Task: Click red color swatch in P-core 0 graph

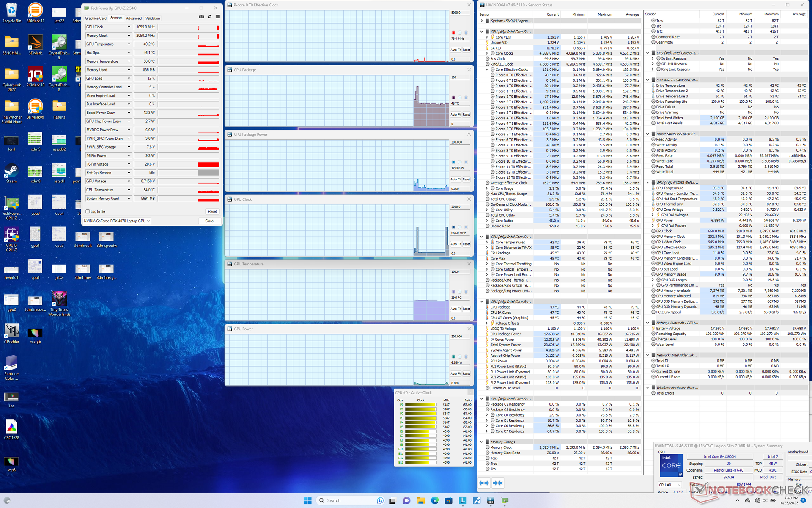Action: [453, 33]
